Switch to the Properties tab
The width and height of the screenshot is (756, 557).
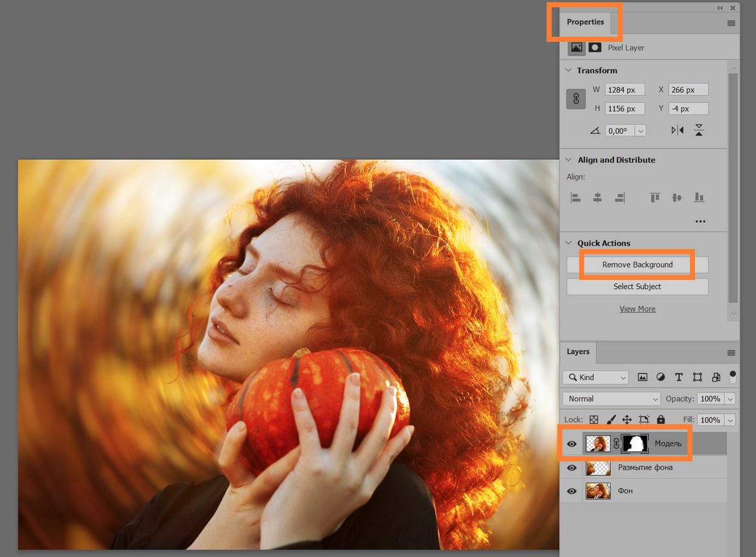586,21
